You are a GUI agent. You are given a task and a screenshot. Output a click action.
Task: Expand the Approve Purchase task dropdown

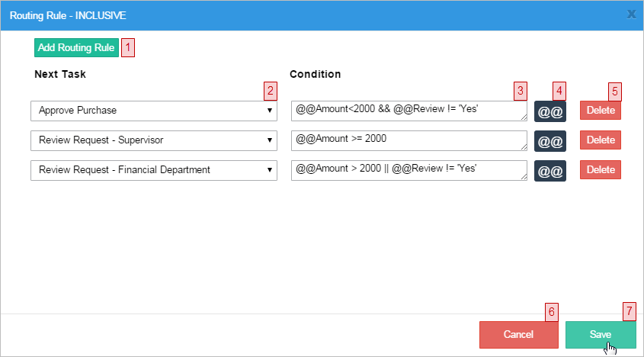coord(153,111)
